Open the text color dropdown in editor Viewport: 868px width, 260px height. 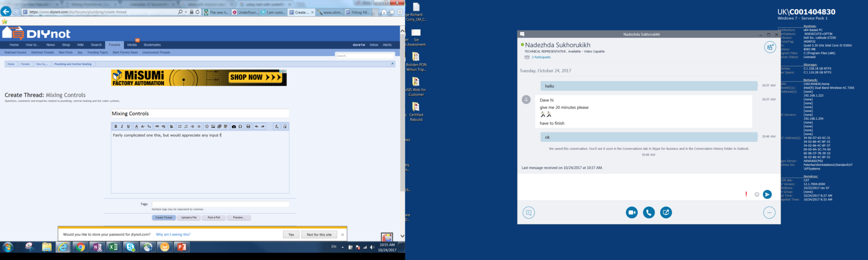(137, 127)
